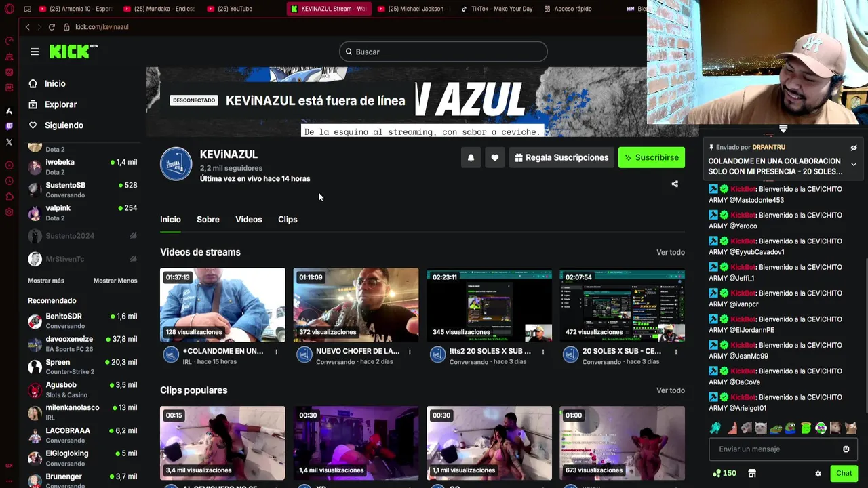The width and height of the screenshot is (868, 488).
Task: Collapse the chat panel top handle
Action: tap(783, 129)
